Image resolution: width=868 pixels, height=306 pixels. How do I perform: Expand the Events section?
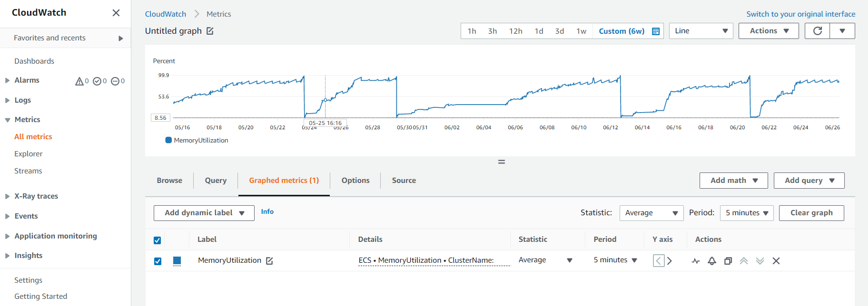[x=7, y=216]
